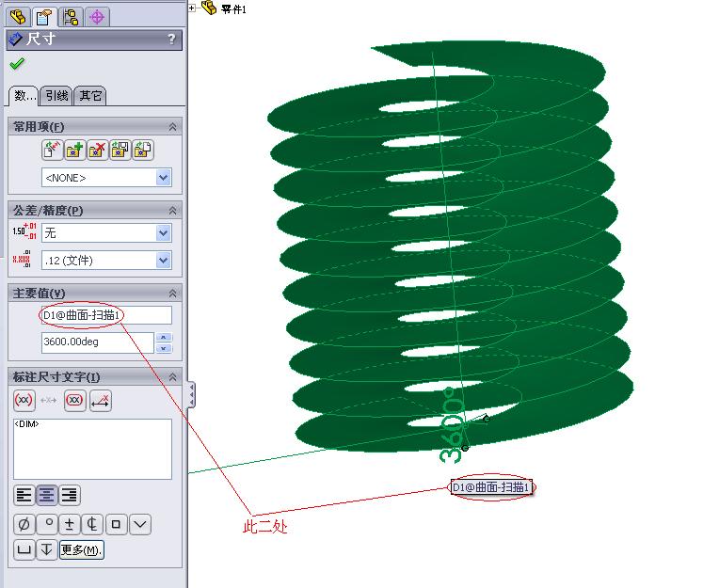This screenshot has width=703, height=588.
Task: Switch to the 其它 tab
Action: pyautogui.click(x=90, y=95)
